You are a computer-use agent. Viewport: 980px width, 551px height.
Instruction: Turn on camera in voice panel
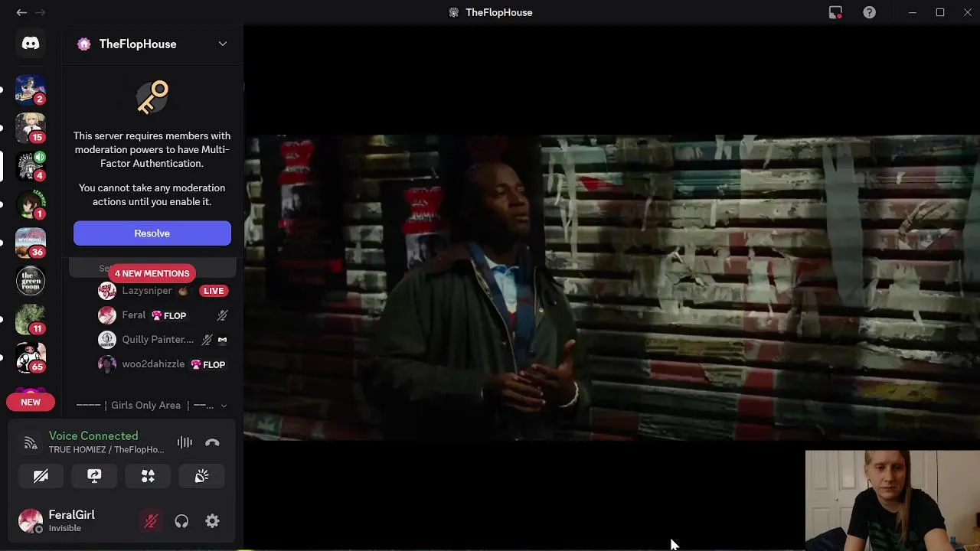pyautogui.click(x=41, y=476)
